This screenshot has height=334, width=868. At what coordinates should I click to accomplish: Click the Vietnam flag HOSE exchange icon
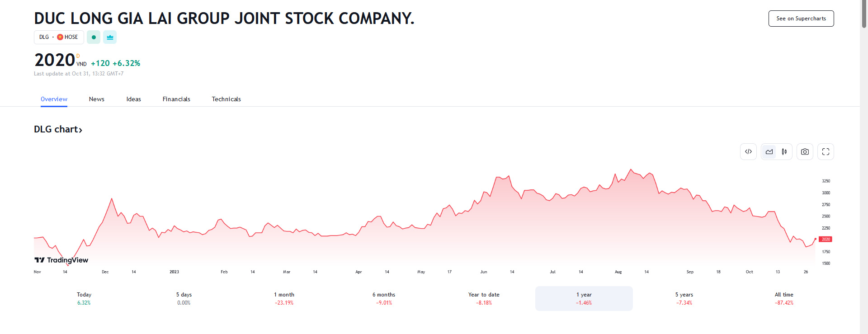tap(60, 37)
